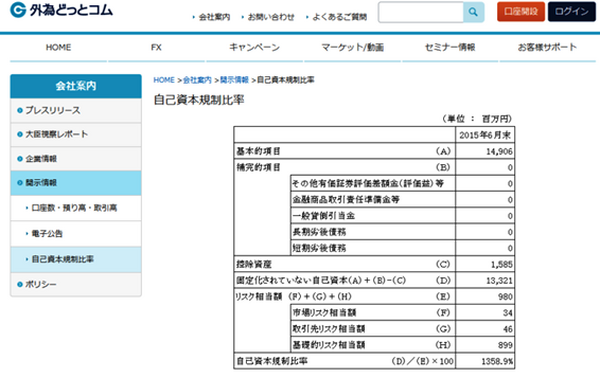600x378 pixels.
Task: Select 自己資本規制比率 submenu item
Action: pyautogui.click(x=76, y=259)
